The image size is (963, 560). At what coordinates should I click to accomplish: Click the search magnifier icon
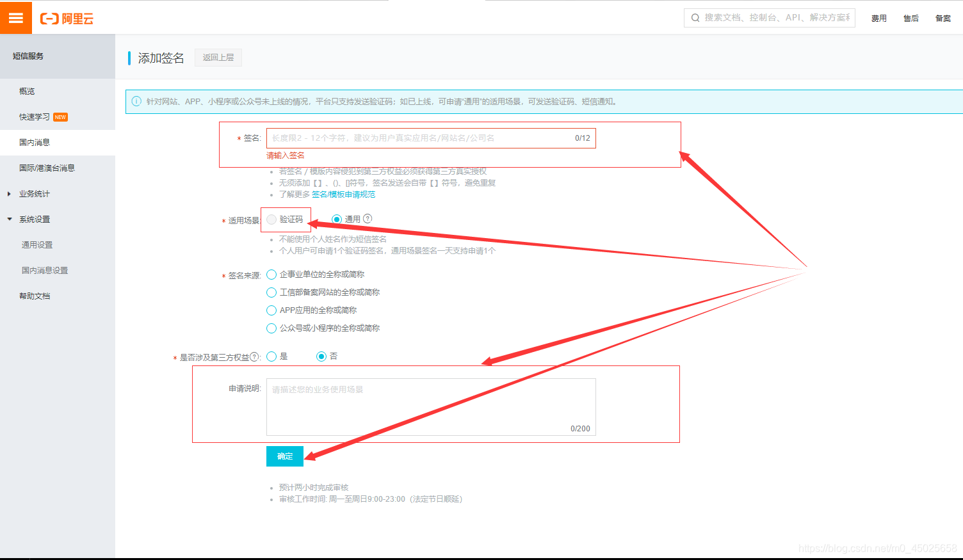(695, 18)
